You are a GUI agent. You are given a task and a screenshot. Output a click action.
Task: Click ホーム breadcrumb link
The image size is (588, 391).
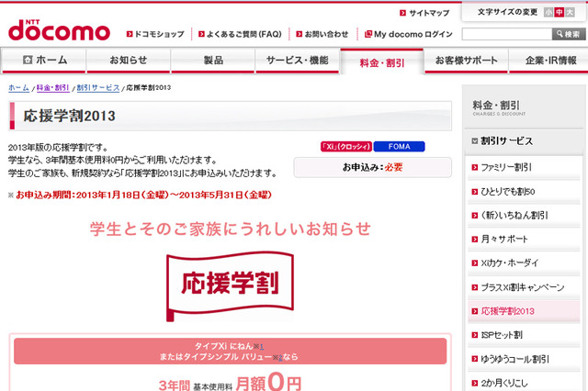pos(18,88)
